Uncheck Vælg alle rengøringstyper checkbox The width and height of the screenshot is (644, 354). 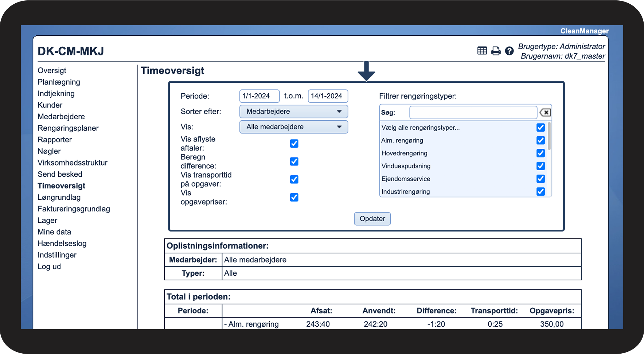(x=540, y=128)
